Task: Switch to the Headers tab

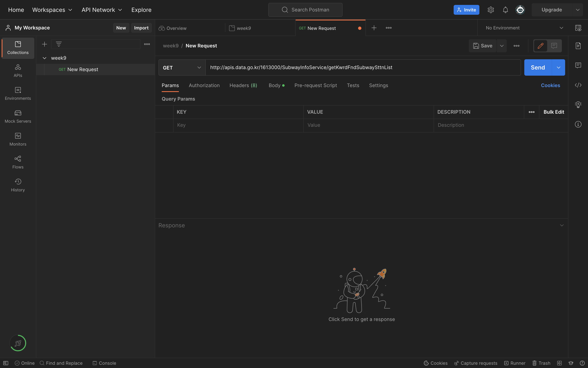Action: 243,85
